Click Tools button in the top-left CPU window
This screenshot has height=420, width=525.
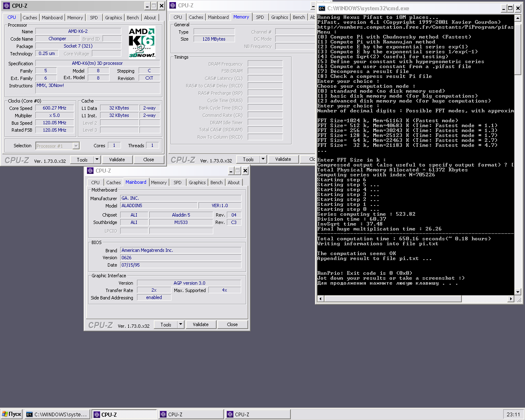click(82, 160)
